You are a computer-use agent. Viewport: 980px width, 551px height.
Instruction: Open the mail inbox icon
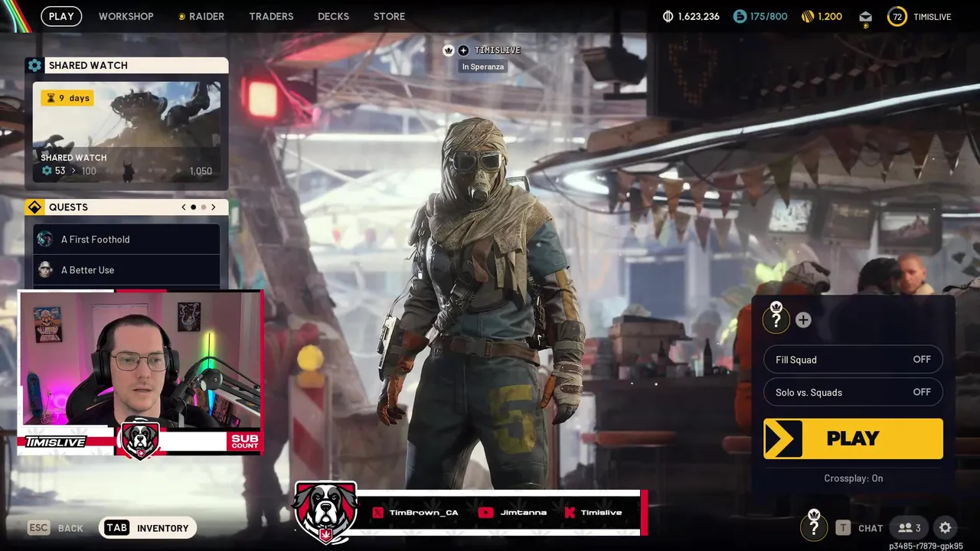point(865,17)
